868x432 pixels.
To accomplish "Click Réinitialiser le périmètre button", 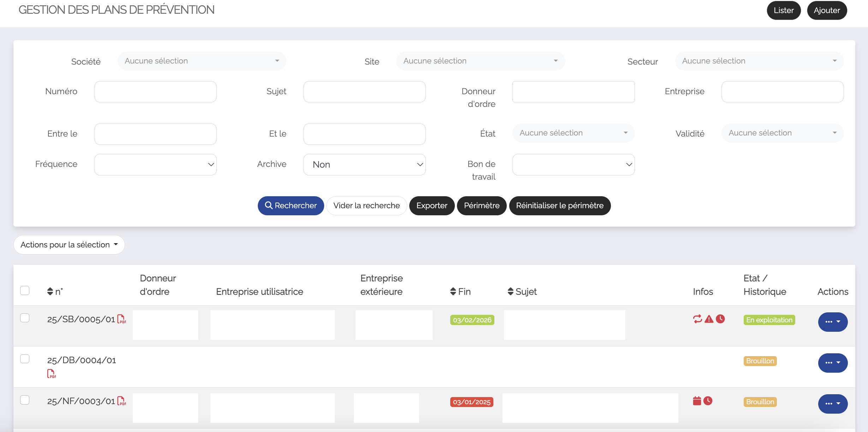I will (x=559, y=206).
